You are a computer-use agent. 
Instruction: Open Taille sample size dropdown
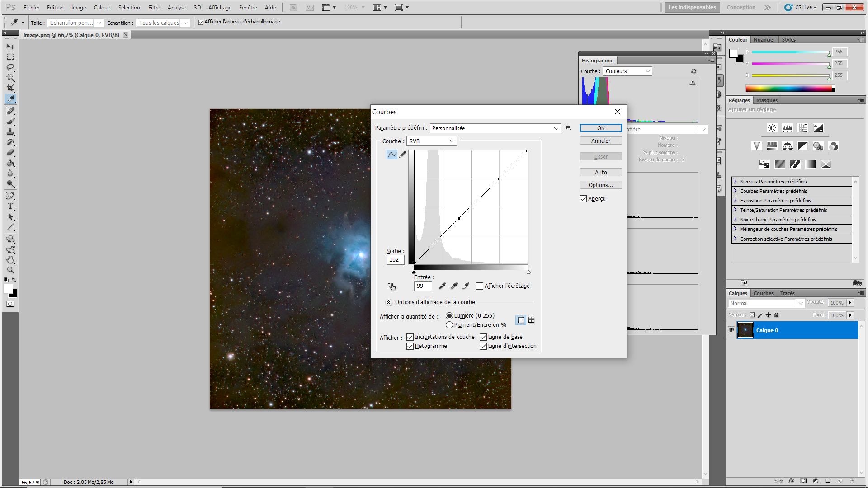75,23
